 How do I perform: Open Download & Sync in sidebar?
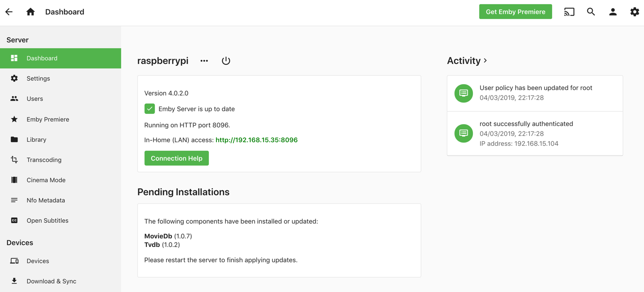[x=51, y=281]
